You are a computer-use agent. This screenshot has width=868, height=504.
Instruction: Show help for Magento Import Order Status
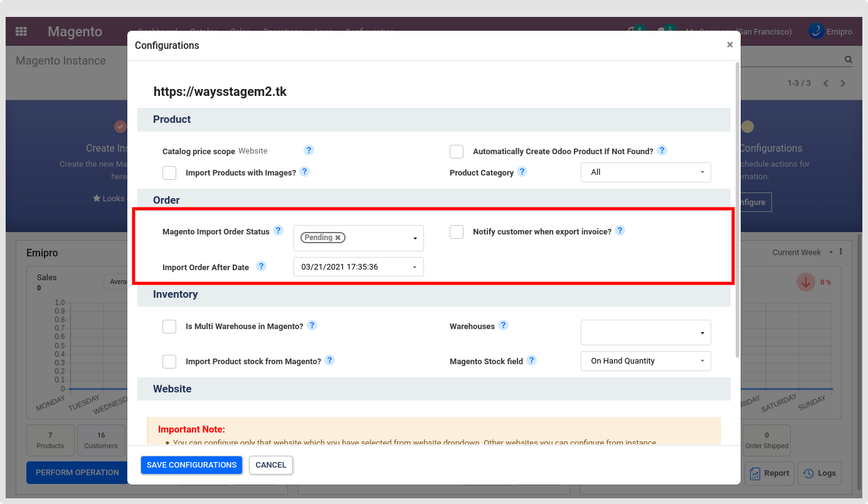point(278,231)
